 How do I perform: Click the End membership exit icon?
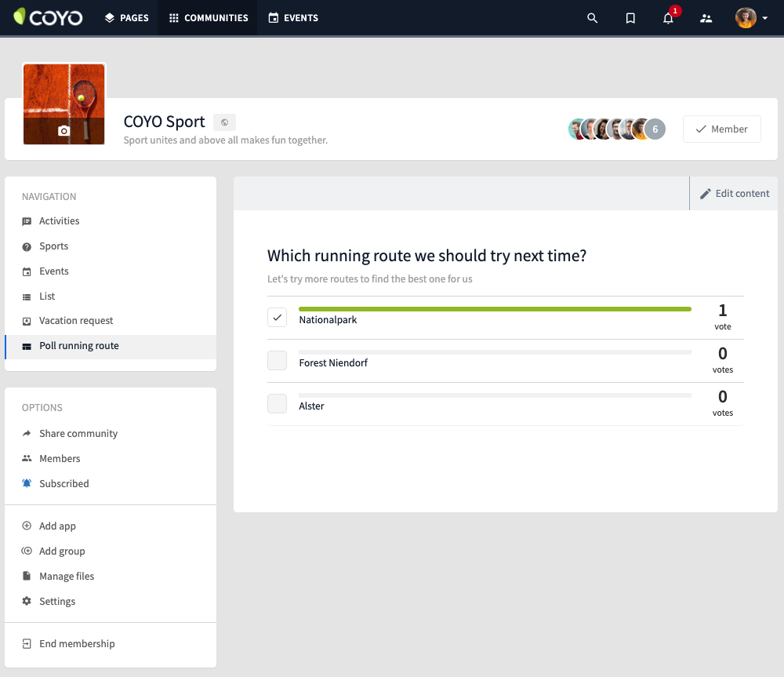click(27, 643)
